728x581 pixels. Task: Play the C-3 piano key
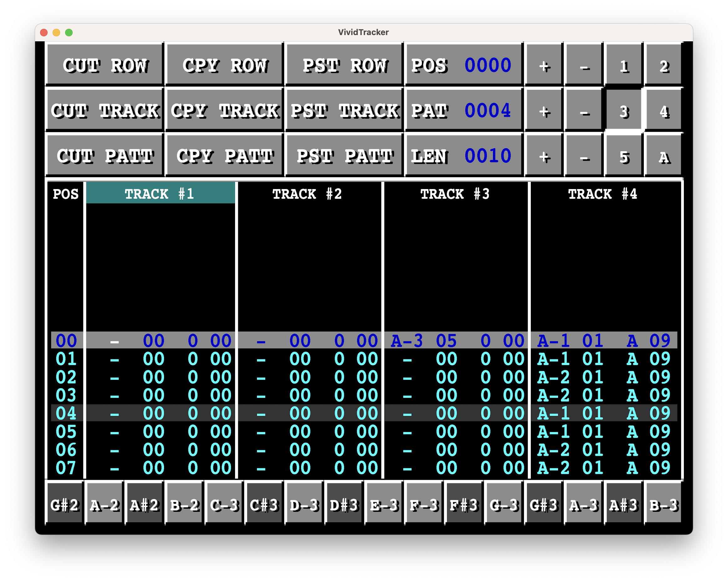[x=224, y=504]
